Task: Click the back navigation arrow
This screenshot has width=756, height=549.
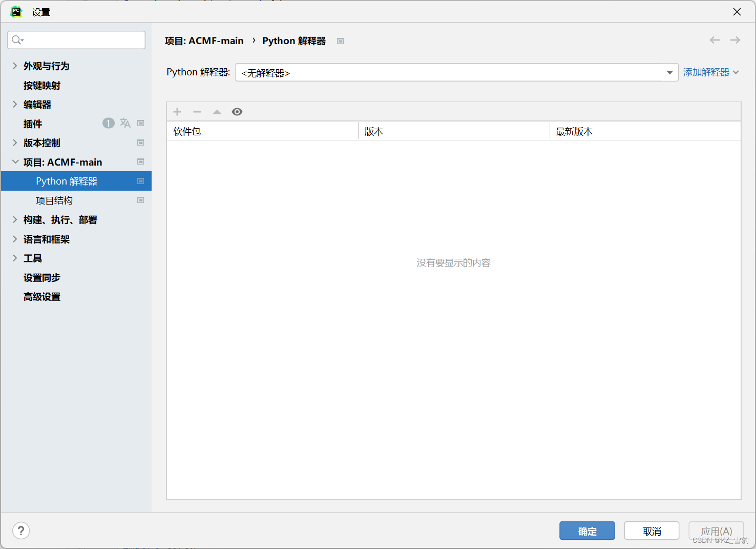Action: coord(715,40)
